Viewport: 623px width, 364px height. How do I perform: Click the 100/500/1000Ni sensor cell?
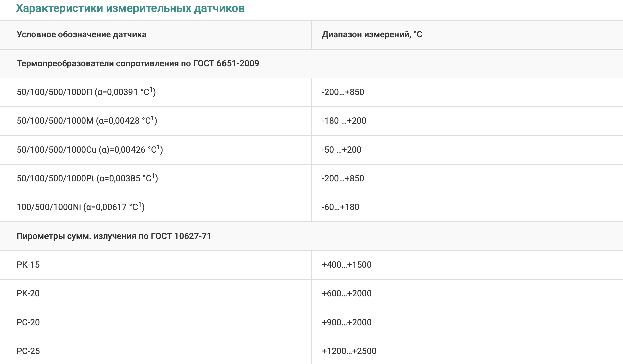81,207
